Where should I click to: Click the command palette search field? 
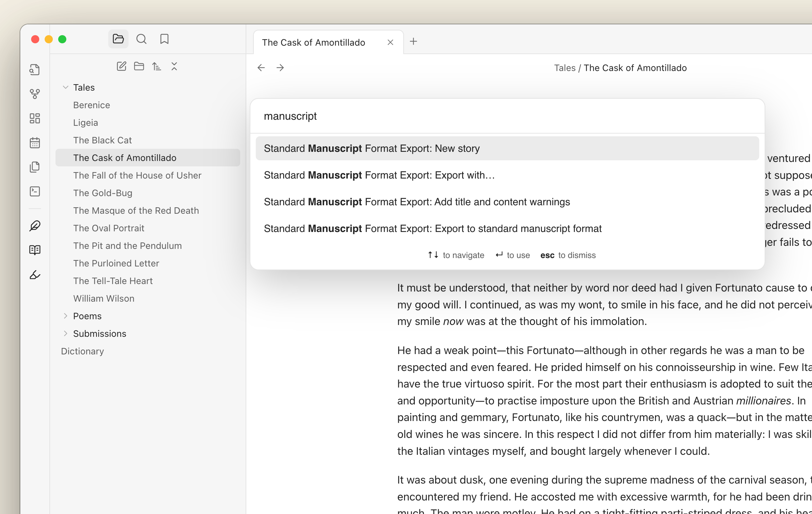pos(507,116)
